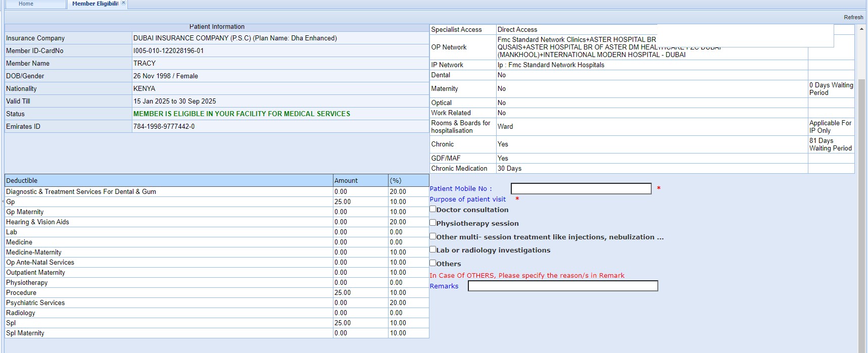The width and height of the screenshot is (868, 353).
Task: Click the scrollbar up arrow
Action: pyautogui.click(x=861, y=29)
